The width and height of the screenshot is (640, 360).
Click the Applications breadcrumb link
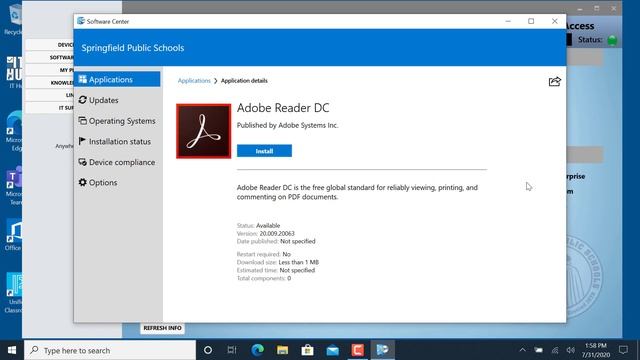194,81
